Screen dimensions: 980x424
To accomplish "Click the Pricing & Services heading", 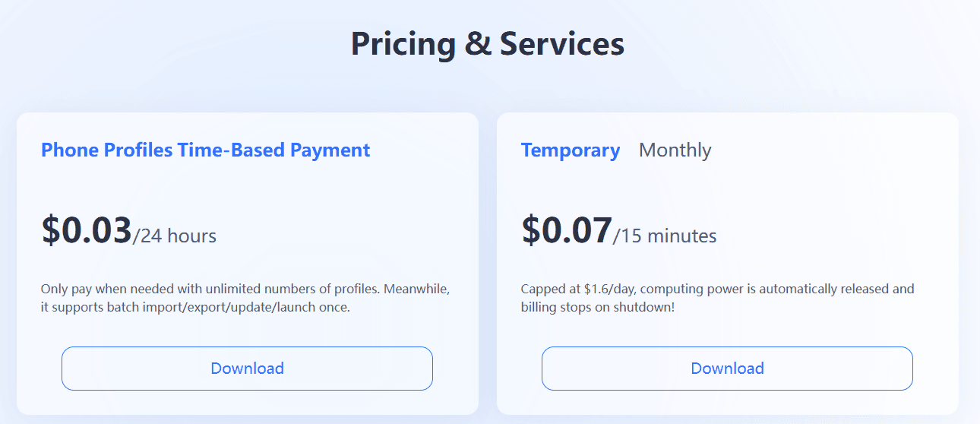I will point(487,45).
